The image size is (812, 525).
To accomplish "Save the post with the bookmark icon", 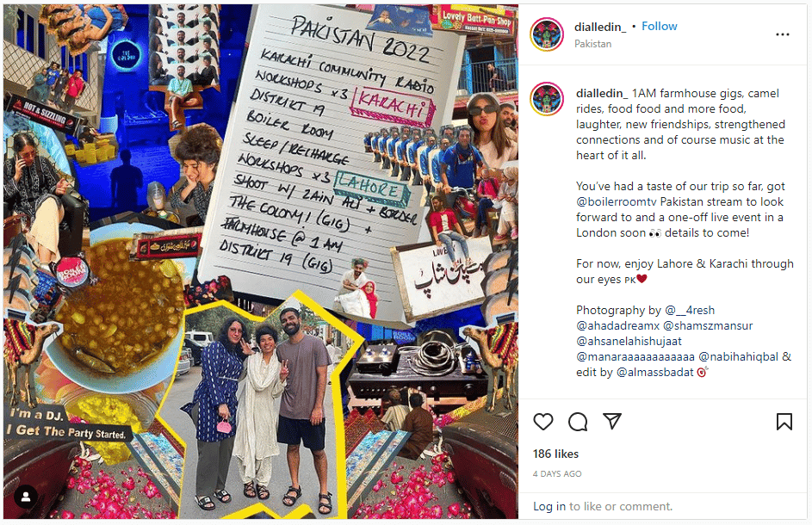I will 784,422.
